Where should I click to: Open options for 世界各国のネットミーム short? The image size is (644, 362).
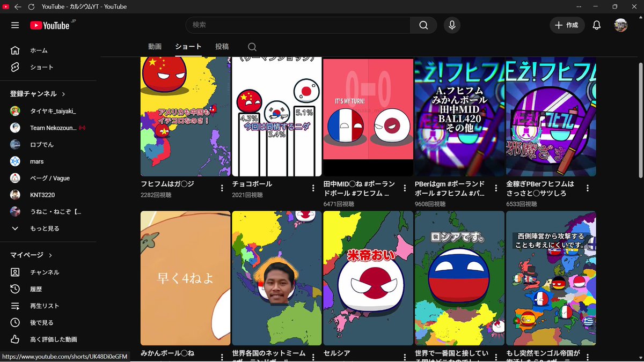(313, 357)
